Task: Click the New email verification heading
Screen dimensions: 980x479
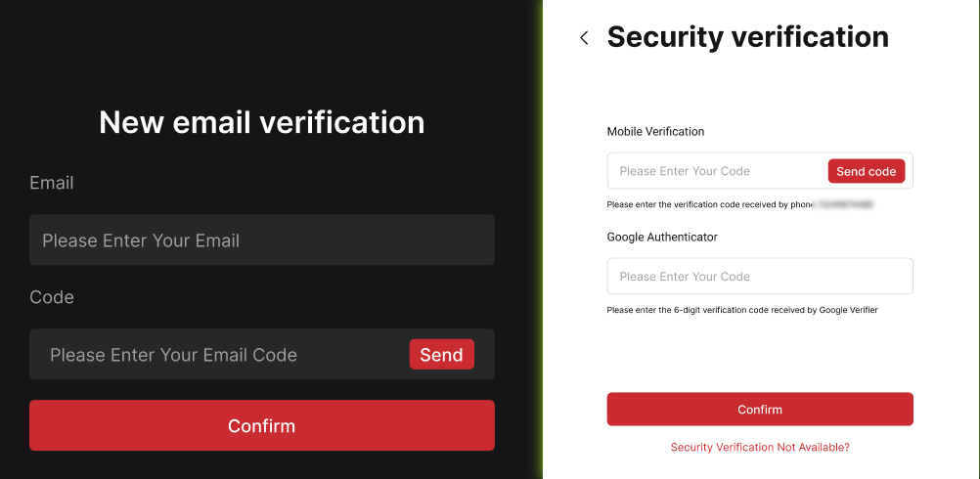Action: 261,122
